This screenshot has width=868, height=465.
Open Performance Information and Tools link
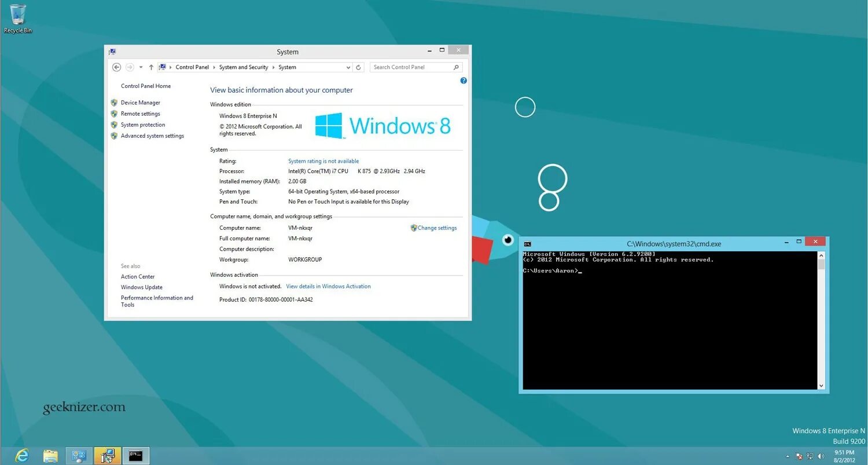pyautogui.click(x=157, y=301)
